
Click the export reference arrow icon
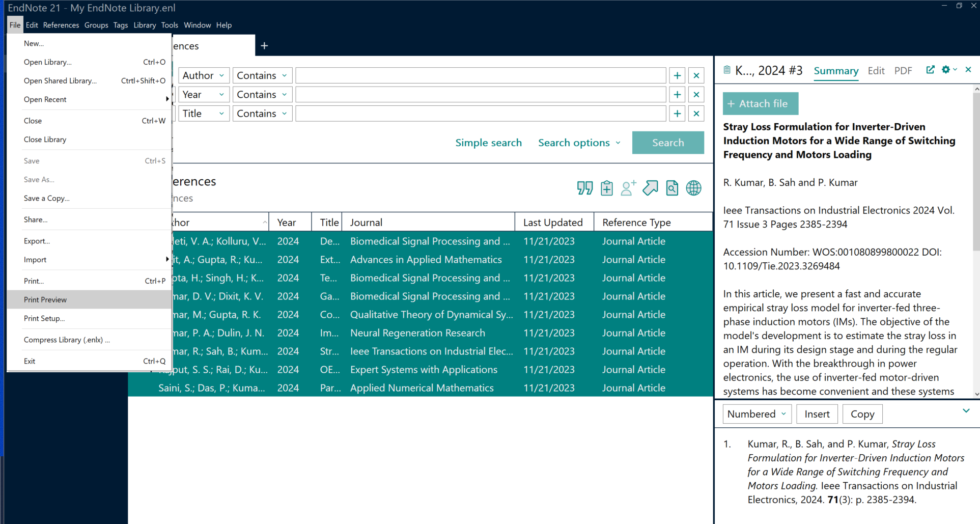(650, 188)
